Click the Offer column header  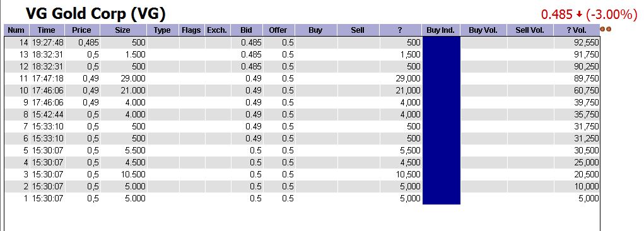point(279,30)
